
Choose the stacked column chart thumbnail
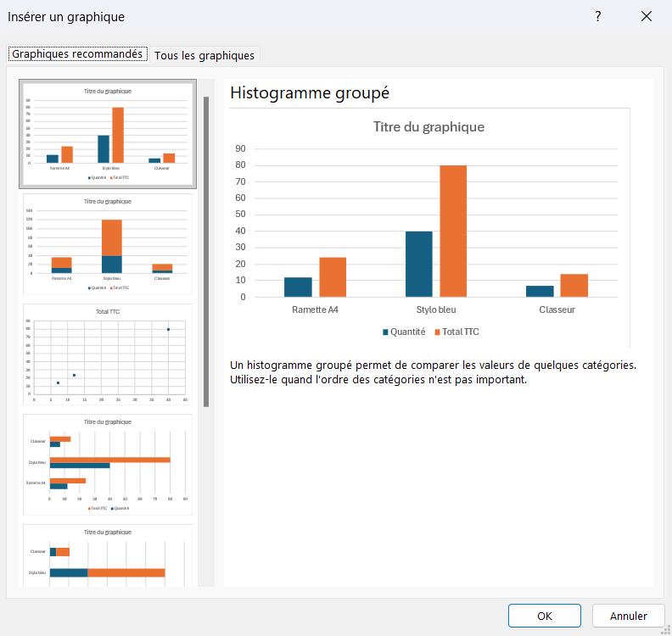108,244
